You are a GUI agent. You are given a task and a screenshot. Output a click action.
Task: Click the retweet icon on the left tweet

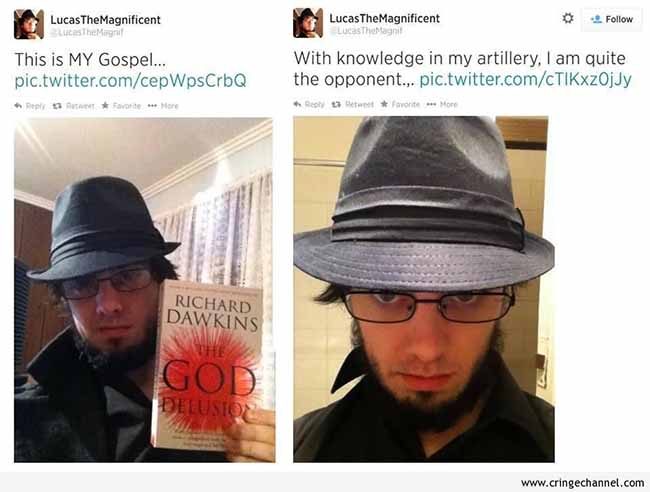click(57, 106)
